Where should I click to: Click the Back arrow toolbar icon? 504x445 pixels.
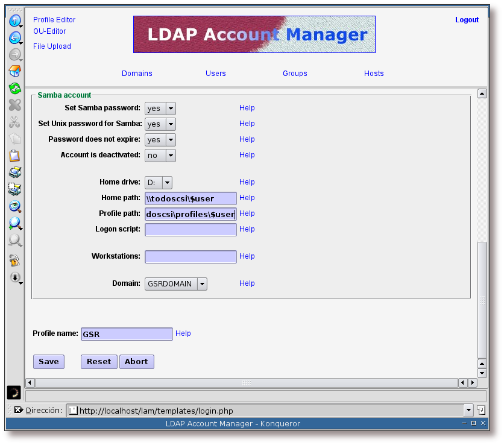[x=14, y=38]
